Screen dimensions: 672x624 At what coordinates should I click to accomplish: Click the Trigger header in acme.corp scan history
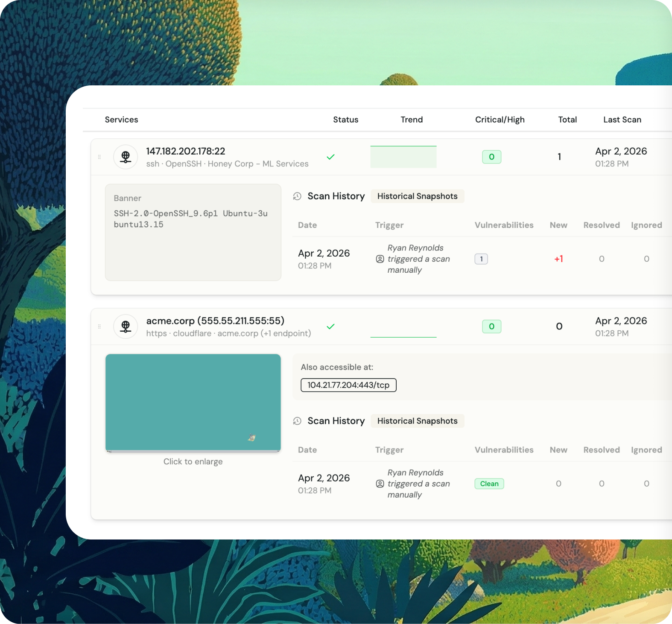(389, 450)
